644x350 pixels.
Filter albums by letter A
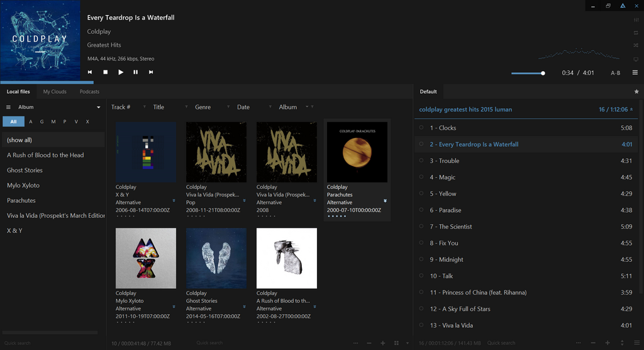(x=30, y=121)
